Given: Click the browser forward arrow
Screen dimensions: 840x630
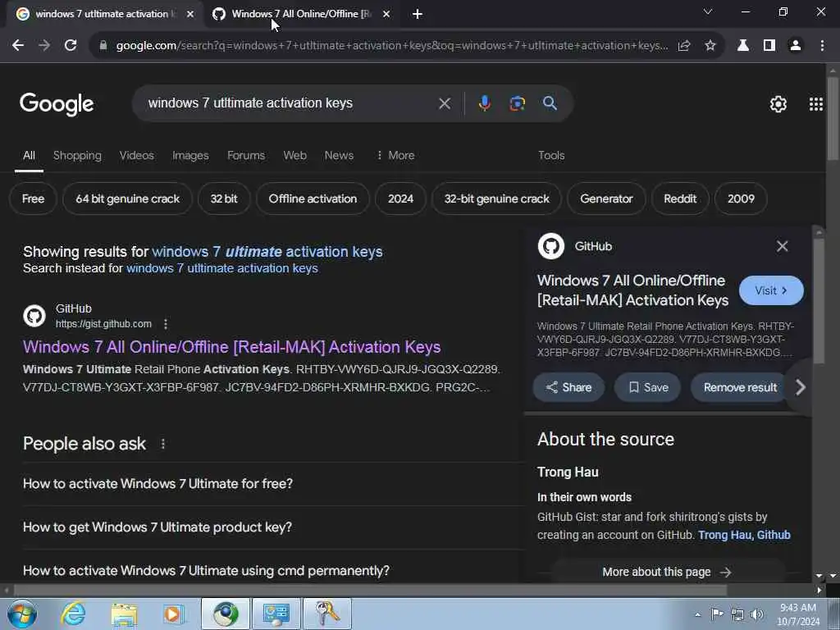Looking at the screenshot, I should (44, 46).
